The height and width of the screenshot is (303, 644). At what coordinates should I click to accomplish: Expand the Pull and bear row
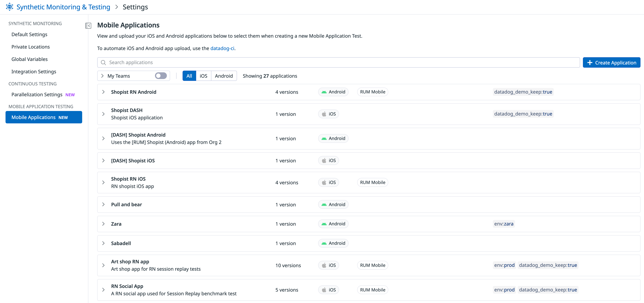tap(103, 205)
